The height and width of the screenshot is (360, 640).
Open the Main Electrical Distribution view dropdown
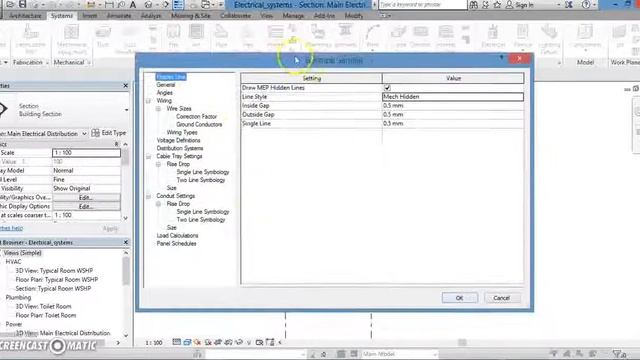point(84,133)
